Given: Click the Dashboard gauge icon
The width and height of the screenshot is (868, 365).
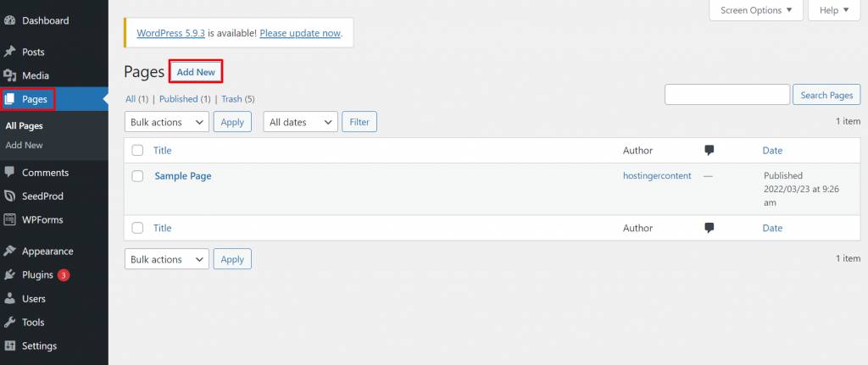Looking at the screenshot, I should click(x=10, y=20).
